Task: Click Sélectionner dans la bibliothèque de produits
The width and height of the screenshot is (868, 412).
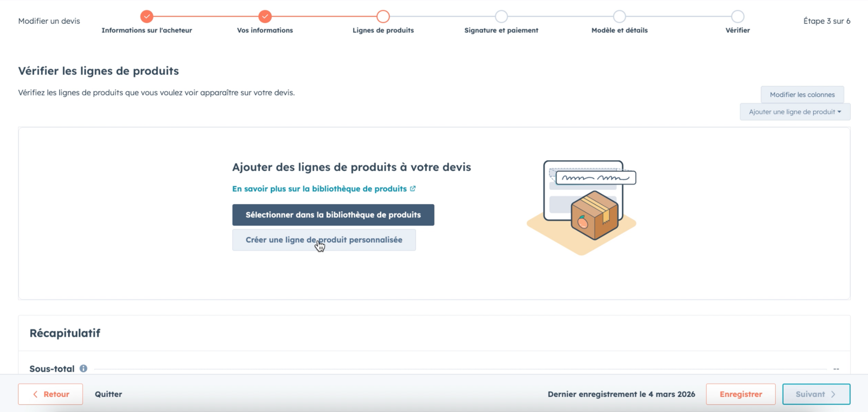Action: pos(333,215)
